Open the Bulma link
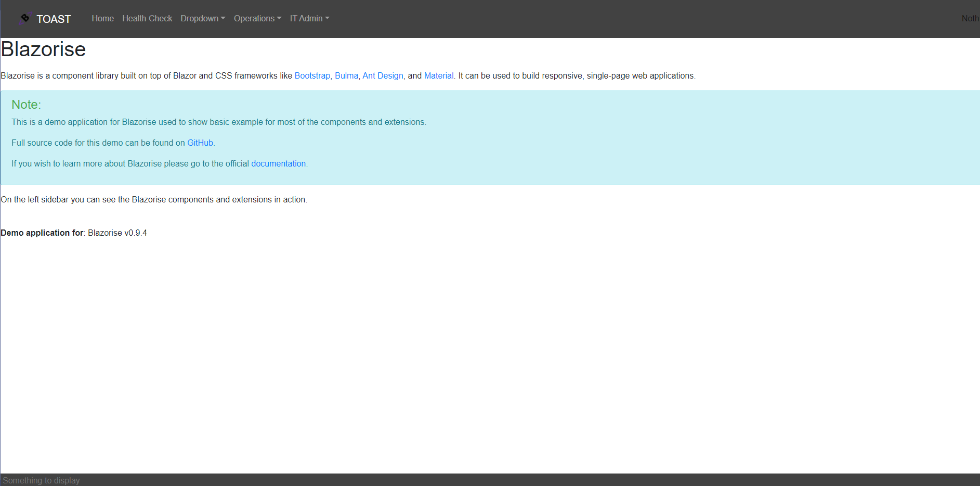Viewport: 980px width, 486px height. tap(346, 75)
